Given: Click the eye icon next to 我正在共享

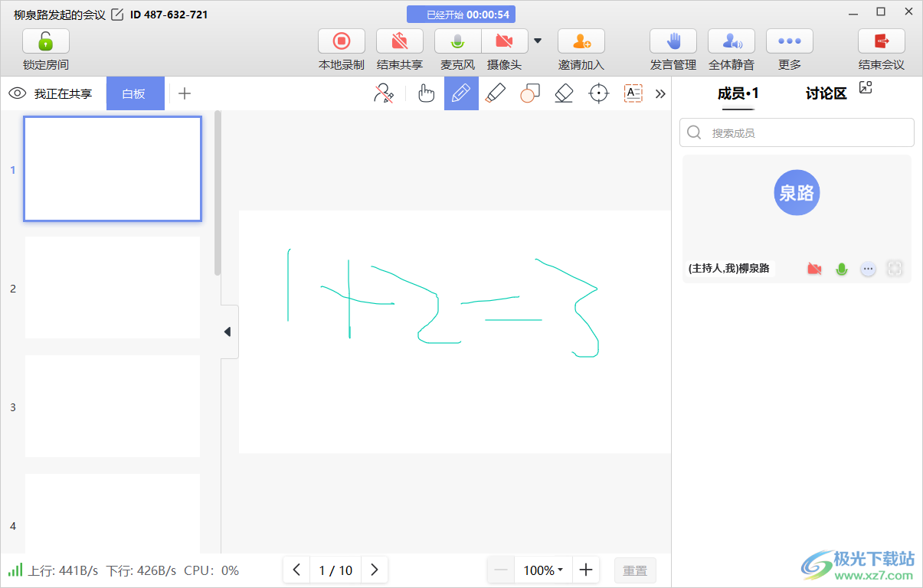Looking at the screenshot, I should coord(18,93).
